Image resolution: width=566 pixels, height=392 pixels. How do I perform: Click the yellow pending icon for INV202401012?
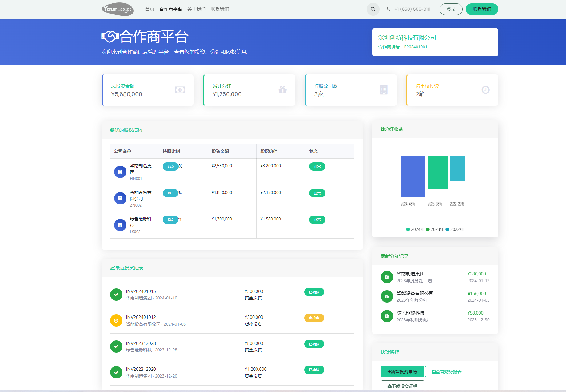[116, 320]
